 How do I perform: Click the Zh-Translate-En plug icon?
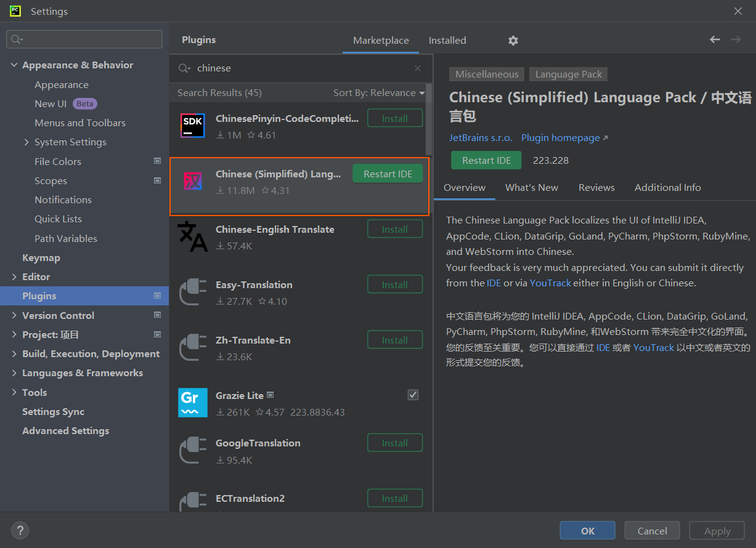point(192,347)
